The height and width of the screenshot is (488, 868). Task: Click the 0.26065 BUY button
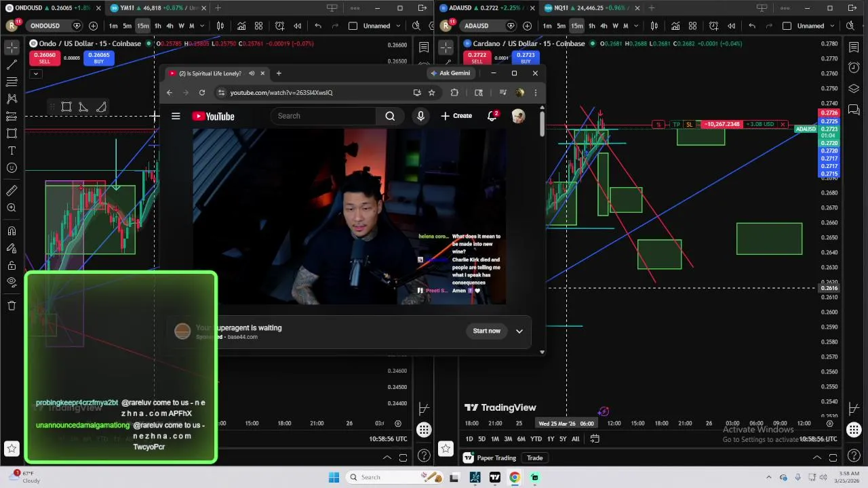pos(99,58)
